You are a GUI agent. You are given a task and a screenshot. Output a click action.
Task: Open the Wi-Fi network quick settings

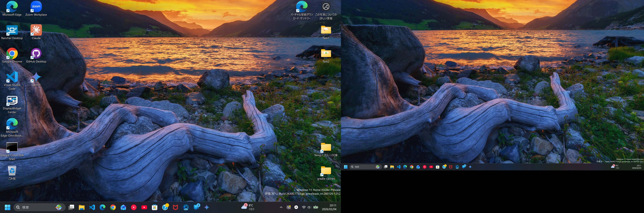(304, 207)
